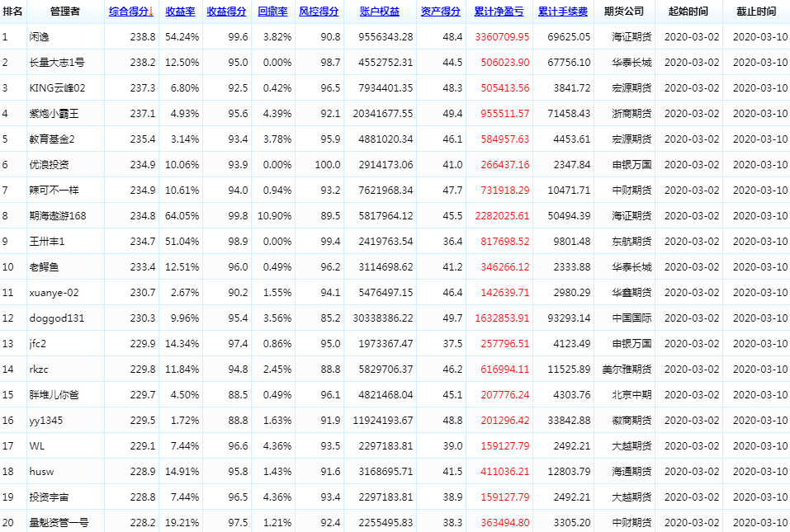Viewport: 790px width, 532px height.
Task: Click futures company 中国国际
Action: (632, 318)
